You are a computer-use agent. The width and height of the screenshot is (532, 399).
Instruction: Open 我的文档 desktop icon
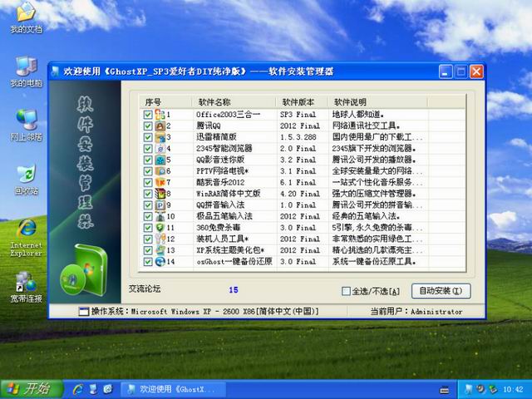coord(26,17)
